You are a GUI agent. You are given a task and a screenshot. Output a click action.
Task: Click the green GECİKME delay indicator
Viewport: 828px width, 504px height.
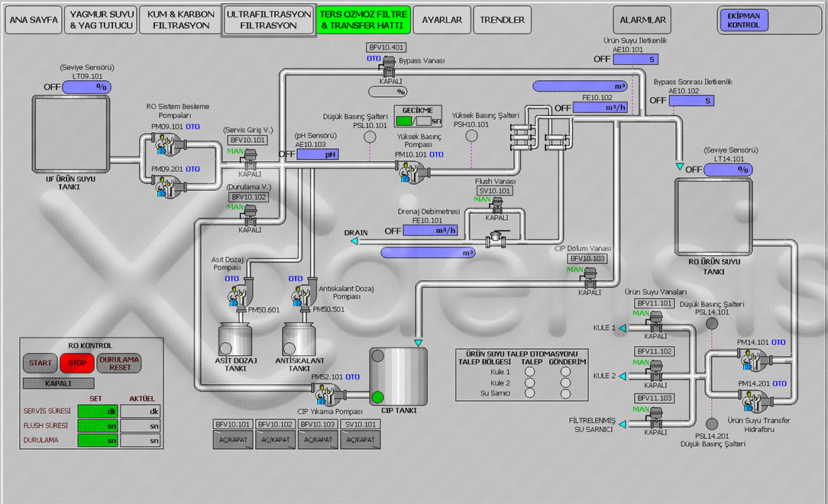(x=404, y=121)
